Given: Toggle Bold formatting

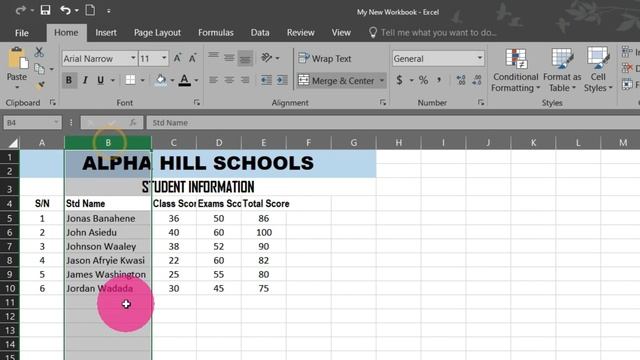Looking at the screenshot, I should coord(69,80).
